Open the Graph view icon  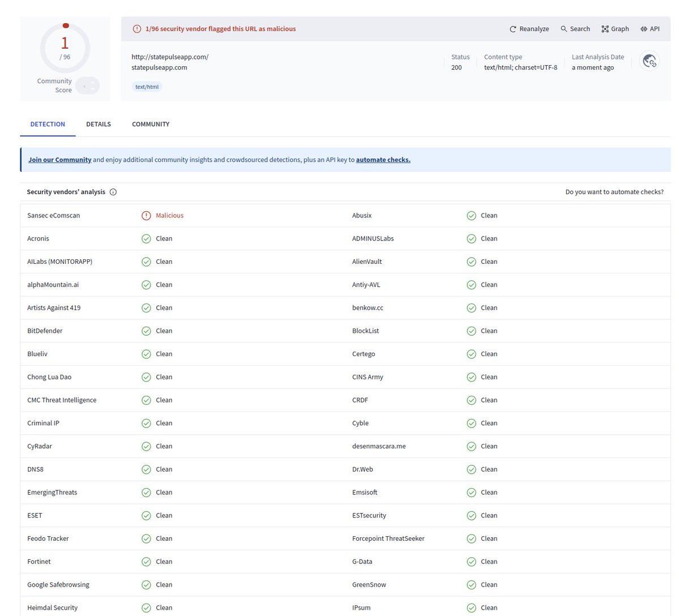(605, 29)
